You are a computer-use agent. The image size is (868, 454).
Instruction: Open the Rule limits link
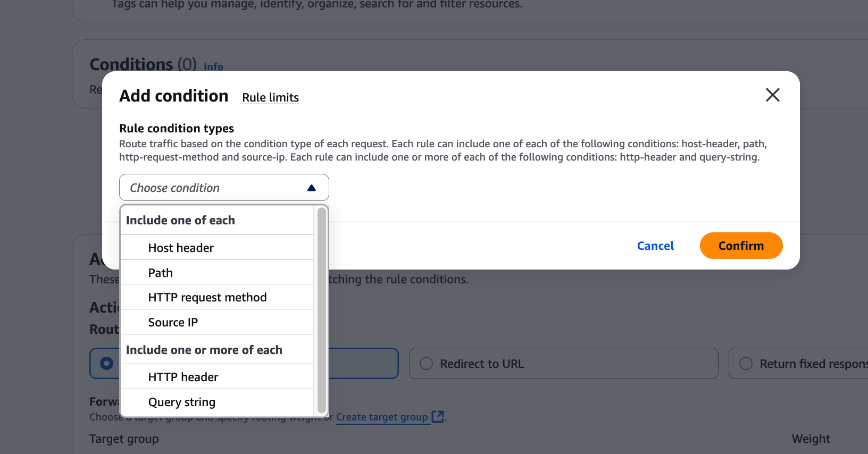coord(270,98)
